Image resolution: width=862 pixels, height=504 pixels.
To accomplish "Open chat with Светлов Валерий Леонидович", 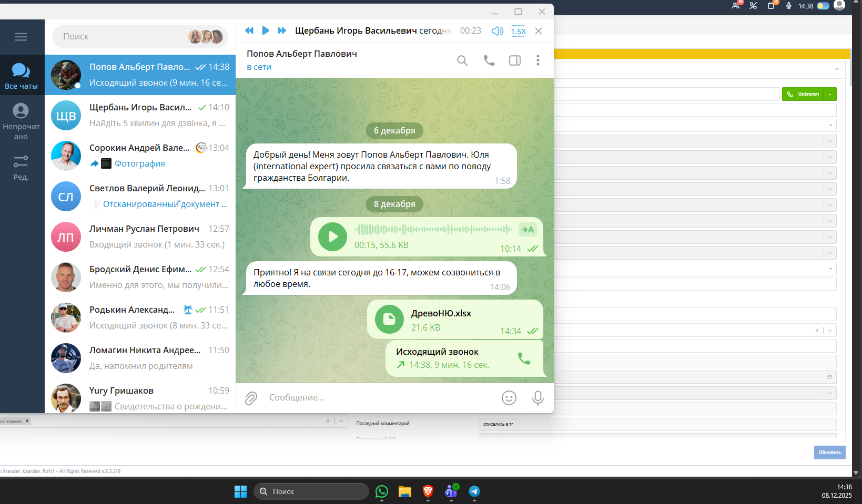I will point(140,196).
